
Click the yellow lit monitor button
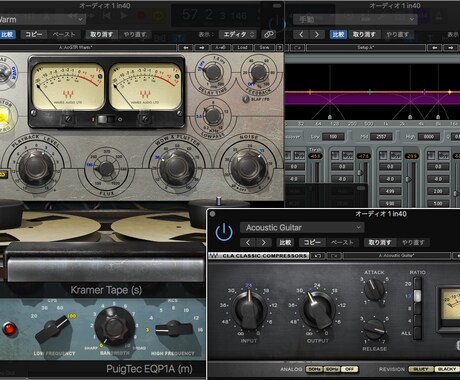pos(4,117)
